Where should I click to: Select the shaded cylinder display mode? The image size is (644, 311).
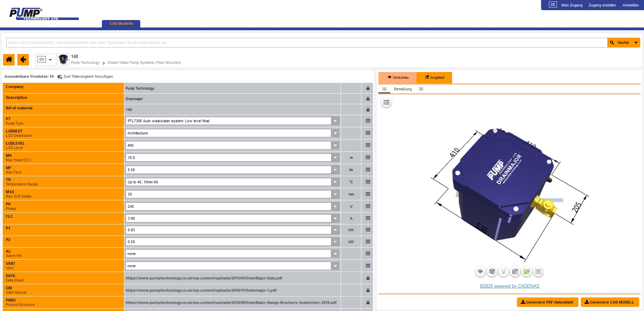515,272
